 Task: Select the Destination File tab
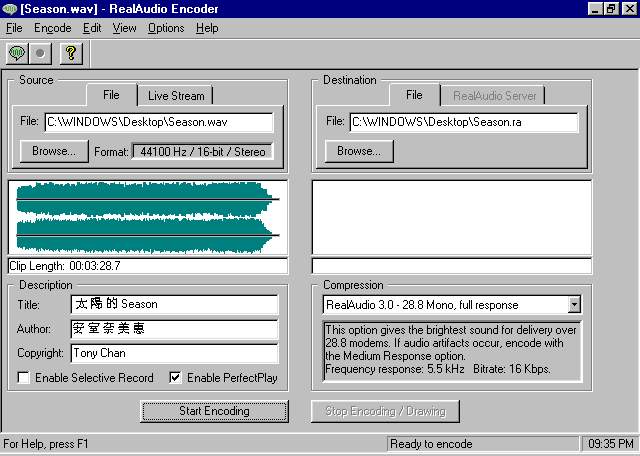414,95
